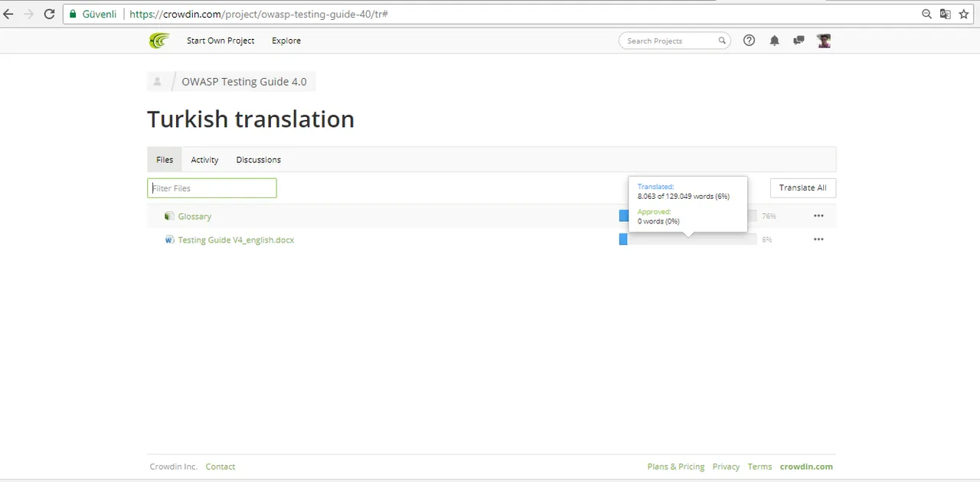The height and width of the screenshot is (482, 980).
Task: Click the project owner avatar icon
Action: [x=157, y=82]
